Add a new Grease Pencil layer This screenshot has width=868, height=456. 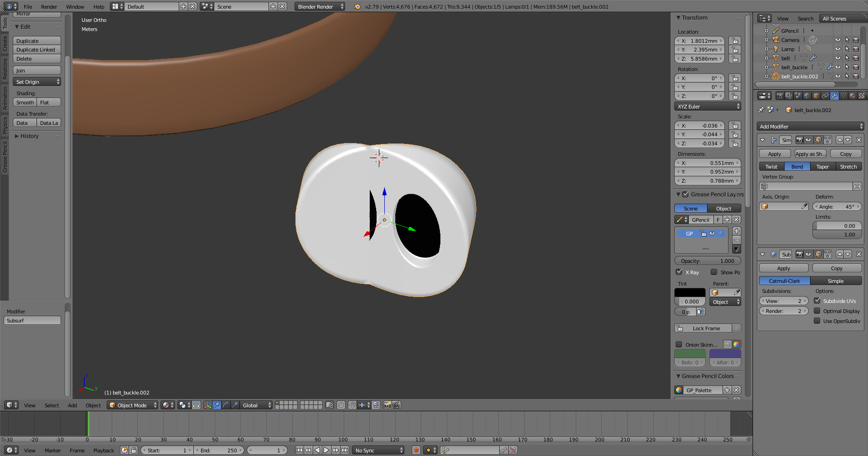[x=737, y=231]
